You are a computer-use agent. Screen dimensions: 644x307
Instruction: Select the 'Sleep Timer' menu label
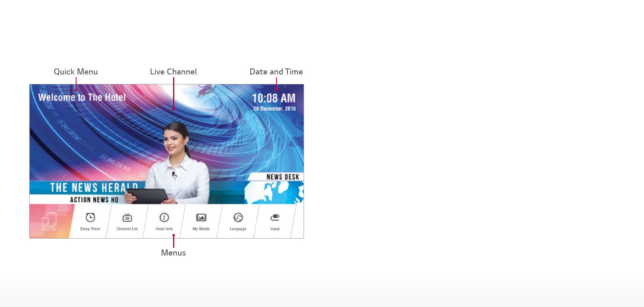coord(90,229)
